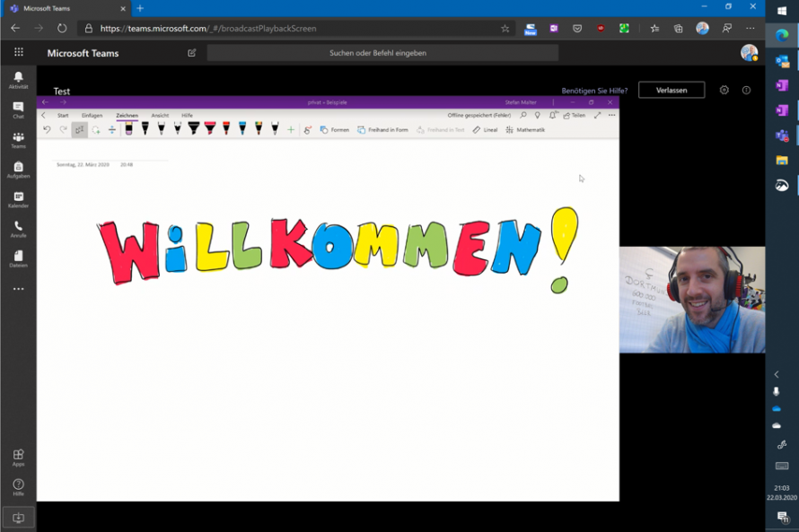Select the purple-black eraser marker
This screenshot has height=532, width=799.
(128, 129)
